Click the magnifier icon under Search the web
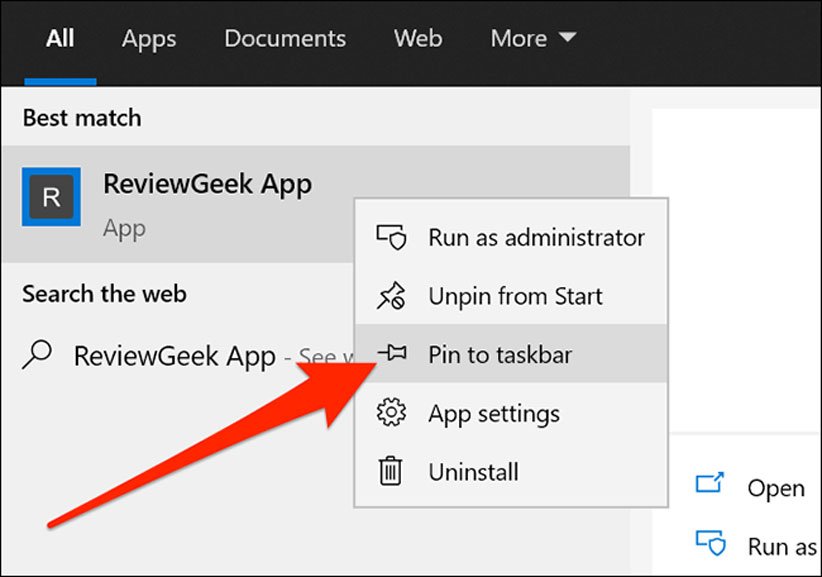 pyautogui.click(x=37, y=355)
